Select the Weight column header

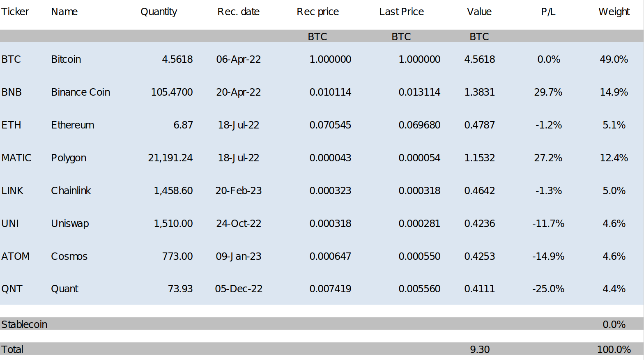pyautogui.click(x=614, y=12)
